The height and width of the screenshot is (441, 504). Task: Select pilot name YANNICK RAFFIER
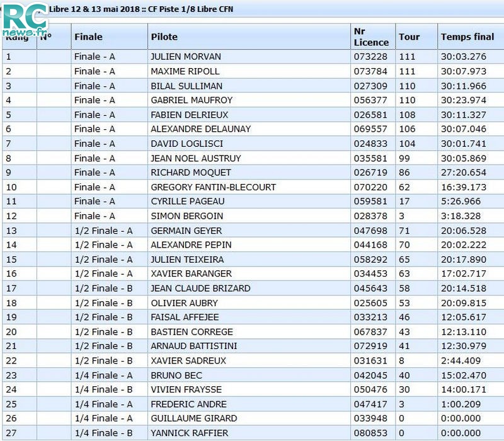click(x=189, y=433)
